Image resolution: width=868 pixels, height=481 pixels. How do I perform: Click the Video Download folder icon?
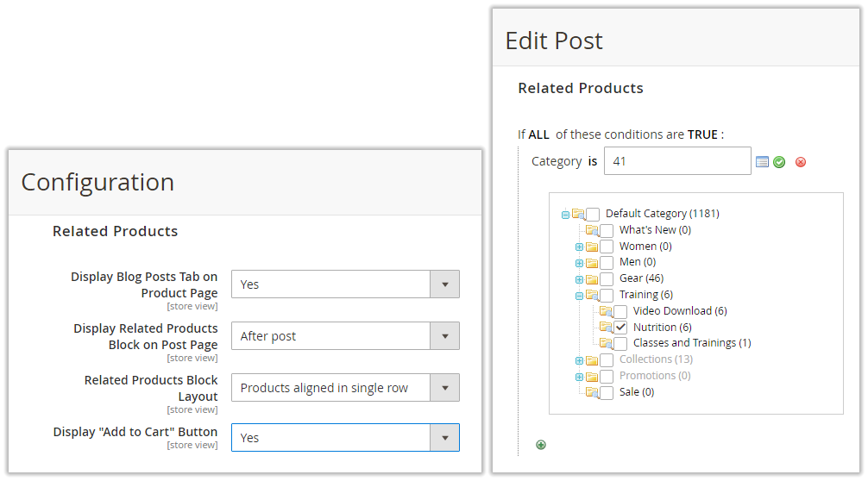[x=606, y=311]
